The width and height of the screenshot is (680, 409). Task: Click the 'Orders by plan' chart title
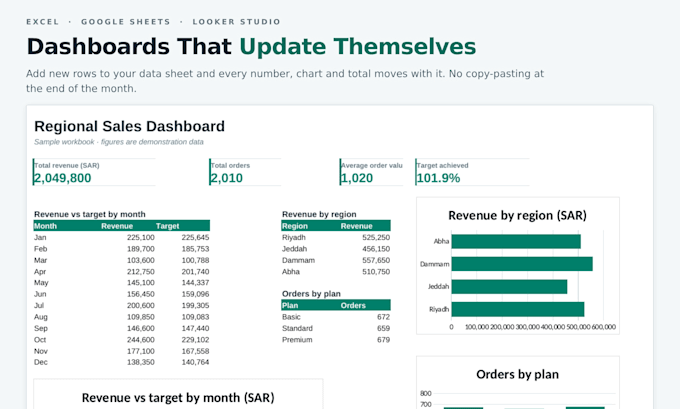click(x=517, y=374)
